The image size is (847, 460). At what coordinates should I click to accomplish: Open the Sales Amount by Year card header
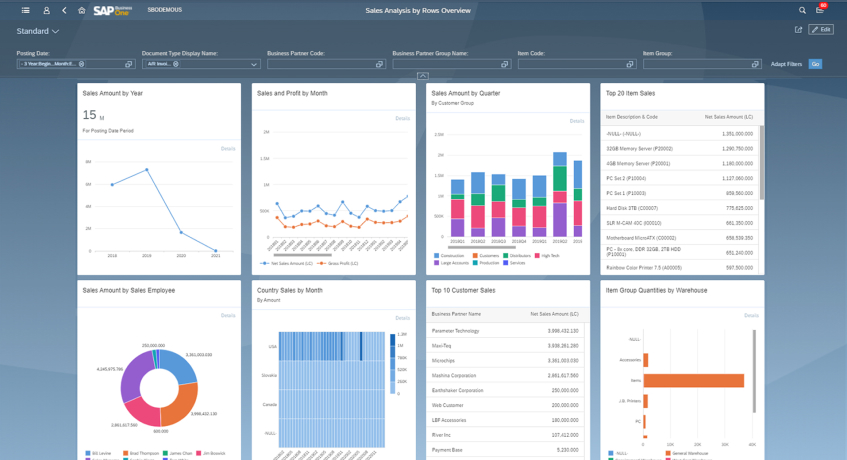point(112,93)
